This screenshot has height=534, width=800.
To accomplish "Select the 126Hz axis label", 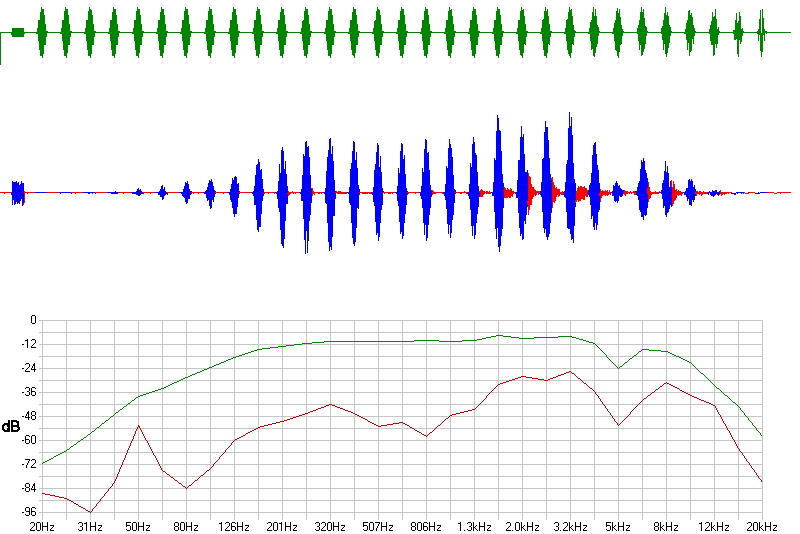I will [234, 527].
